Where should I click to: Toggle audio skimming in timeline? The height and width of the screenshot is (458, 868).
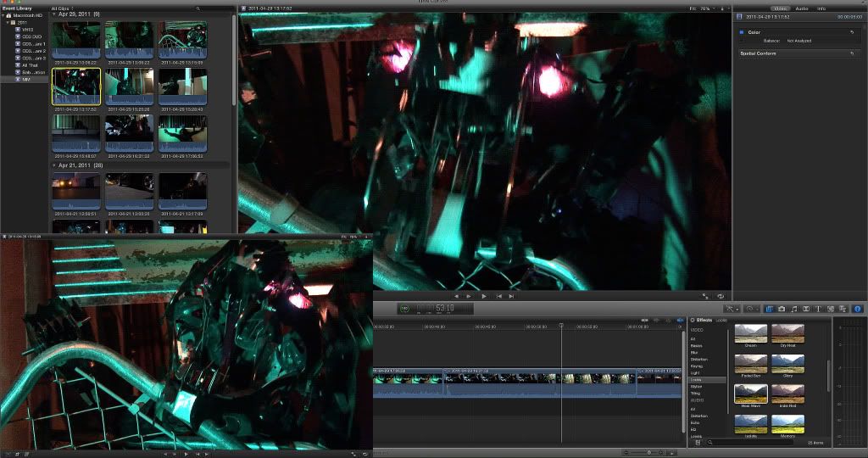point(657,320)
